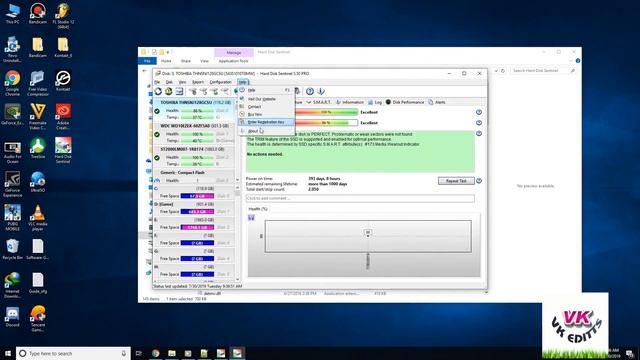Switch to the Log tab
640x360 pixels.
[375, 102]
